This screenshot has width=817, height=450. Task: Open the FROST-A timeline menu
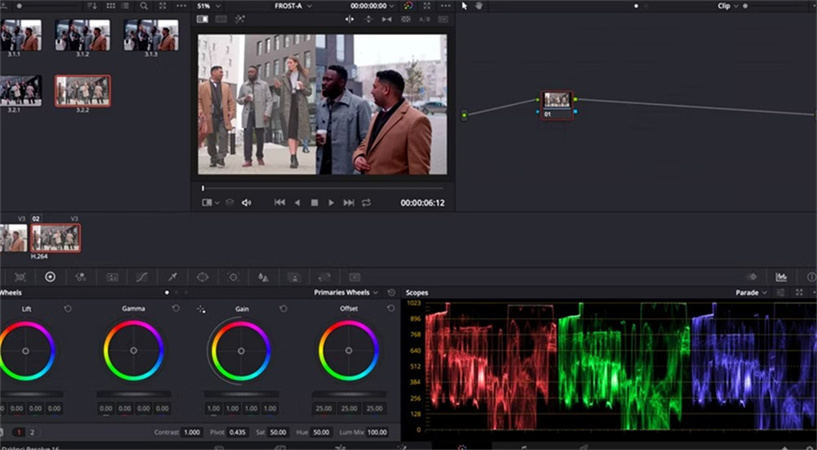pos(293,6)
